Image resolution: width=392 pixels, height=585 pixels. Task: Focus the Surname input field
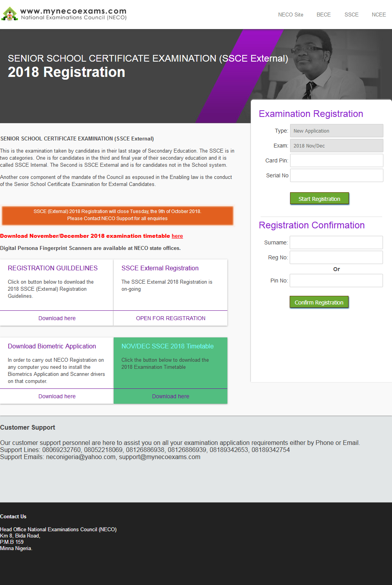(336, 242)
